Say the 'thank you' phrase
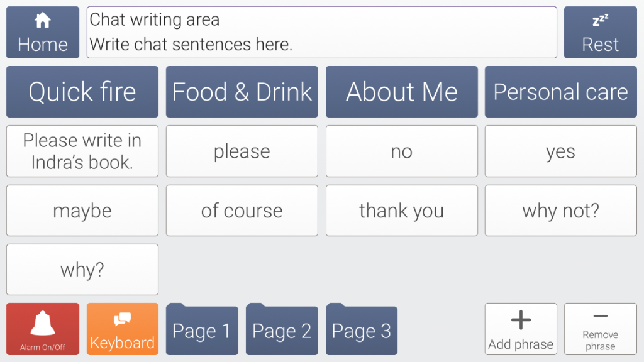Screen dimensions: 644x362 click(x=402, y=211)
